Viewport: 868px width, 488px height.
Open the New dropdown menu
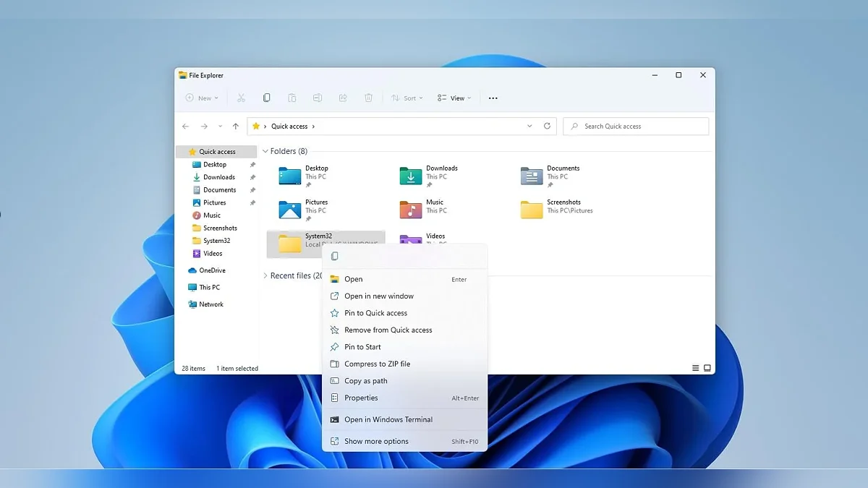pos(202,98)
